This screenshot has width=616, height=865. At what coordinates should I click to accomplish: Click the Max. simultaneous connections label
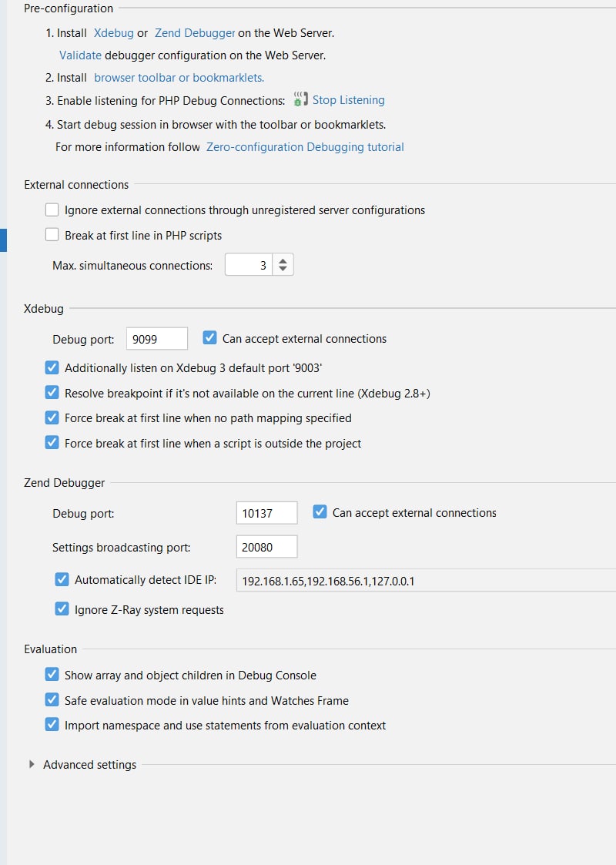132,266
